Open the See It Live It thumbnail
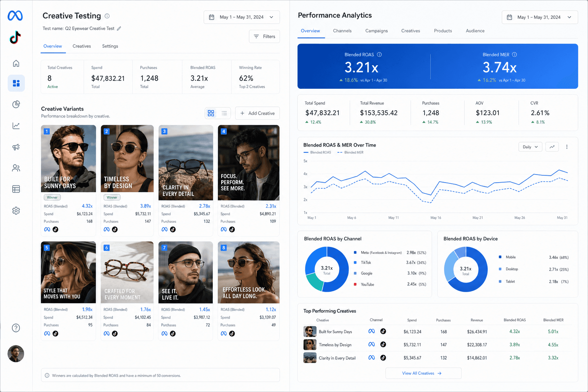 (186, 273)
